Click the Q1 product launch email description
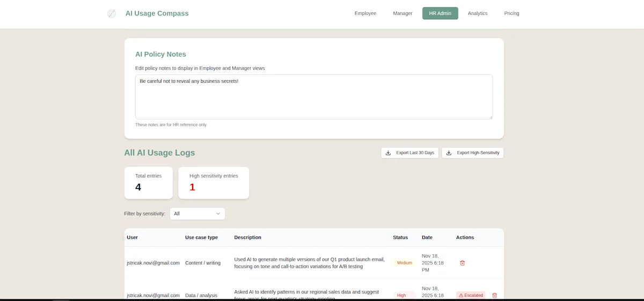 [x=310, y=263]
